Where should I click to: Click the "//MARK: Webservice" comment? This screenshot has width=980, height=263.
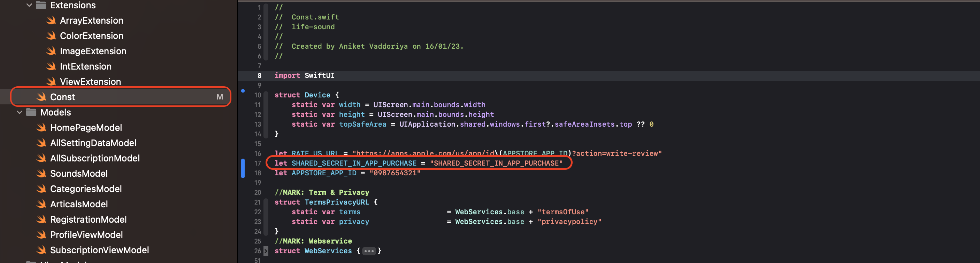point(313,241)
